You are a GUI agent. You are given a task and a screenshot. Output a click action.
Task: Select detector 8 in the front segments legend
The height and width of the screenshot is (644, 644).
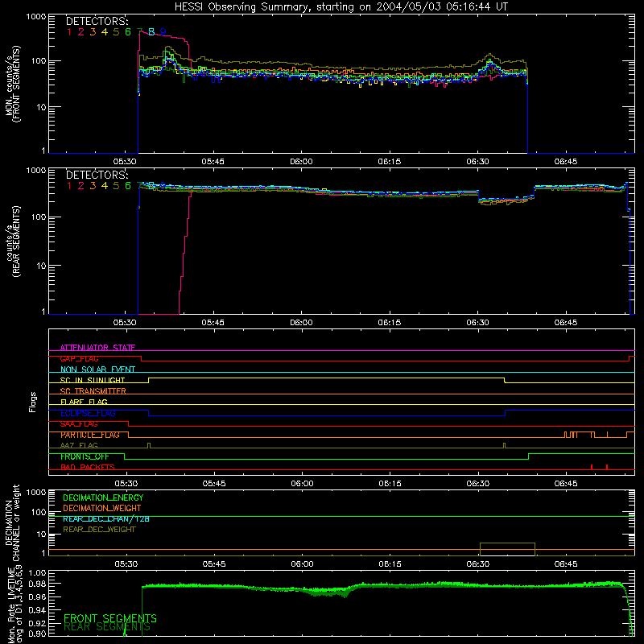[x=151, y=32]
